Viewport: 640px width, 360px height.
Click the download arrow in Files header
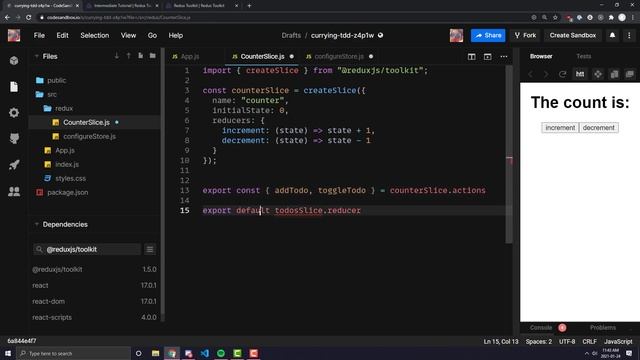[x=117, y=56]
